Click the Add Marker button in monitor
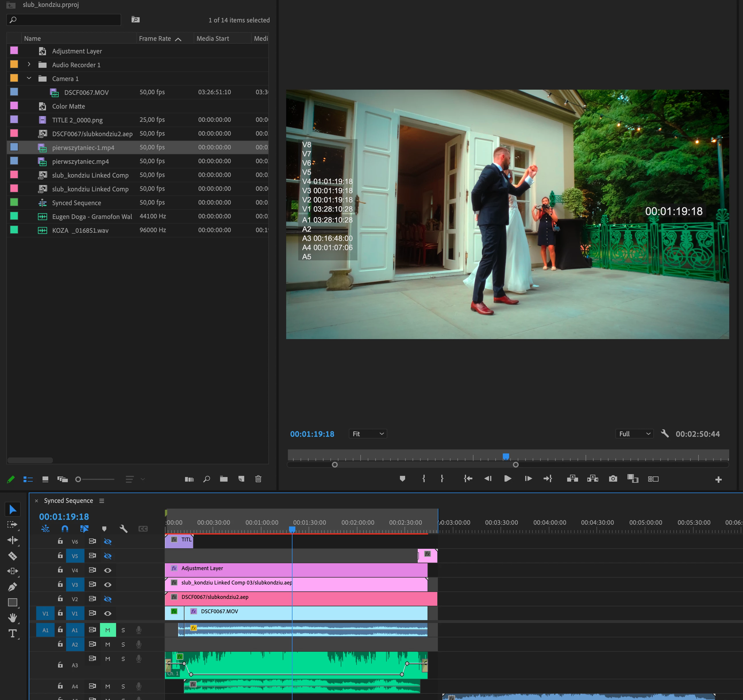The width and height of the screenshot is (743, 700). 402,479
